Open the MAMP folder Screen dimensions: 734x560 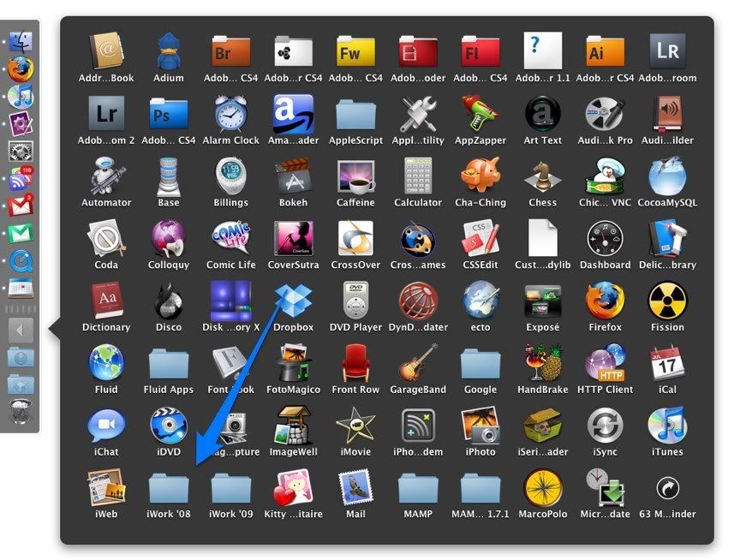418,489
